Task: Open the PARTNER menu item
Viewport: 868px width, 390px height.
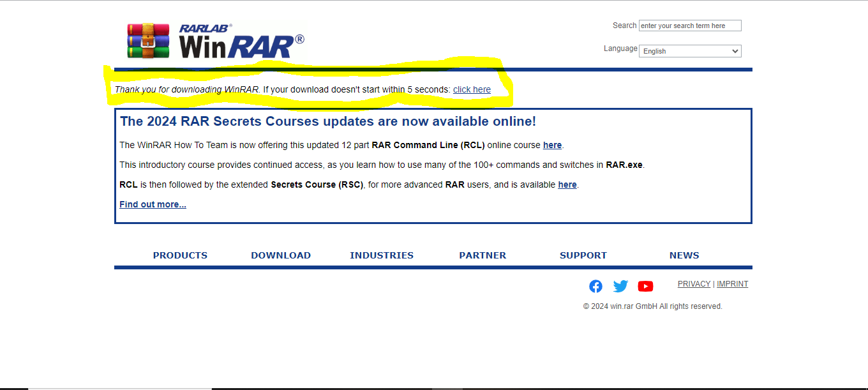Action: (x=483, y=255)
